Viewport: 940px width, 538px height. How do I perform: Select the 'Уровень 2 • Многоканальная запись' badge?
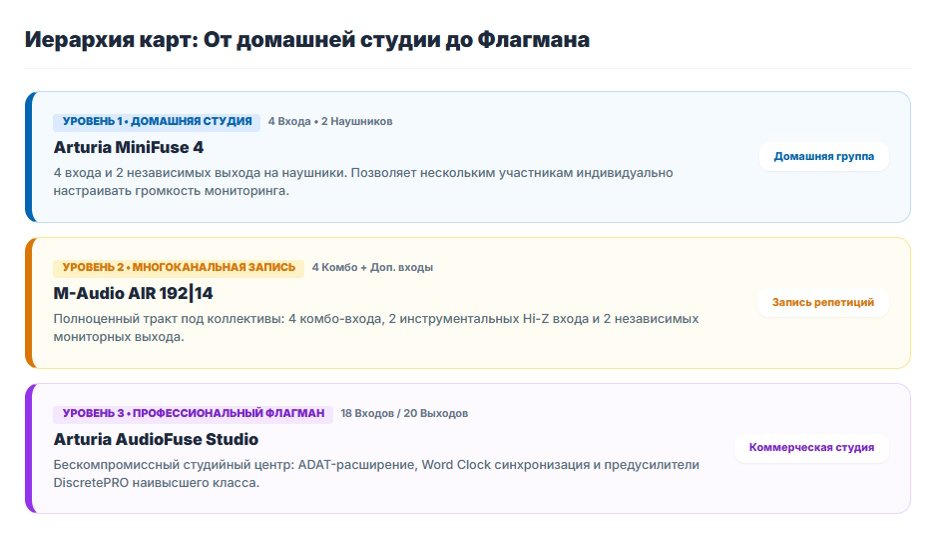tap(179, 268)
